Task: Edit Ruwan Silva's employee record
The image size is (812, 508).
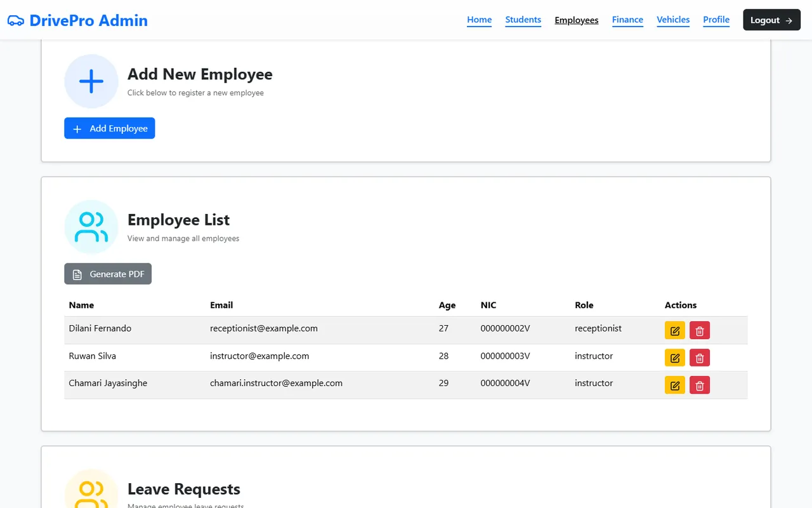Action: [675, 358]
